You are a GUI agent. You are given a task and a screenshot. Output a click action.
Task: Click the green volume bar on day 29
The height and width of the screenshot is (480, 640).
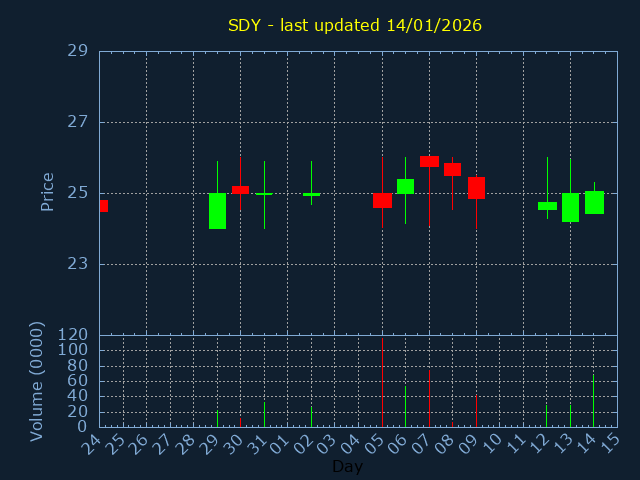tap(218, 418)
